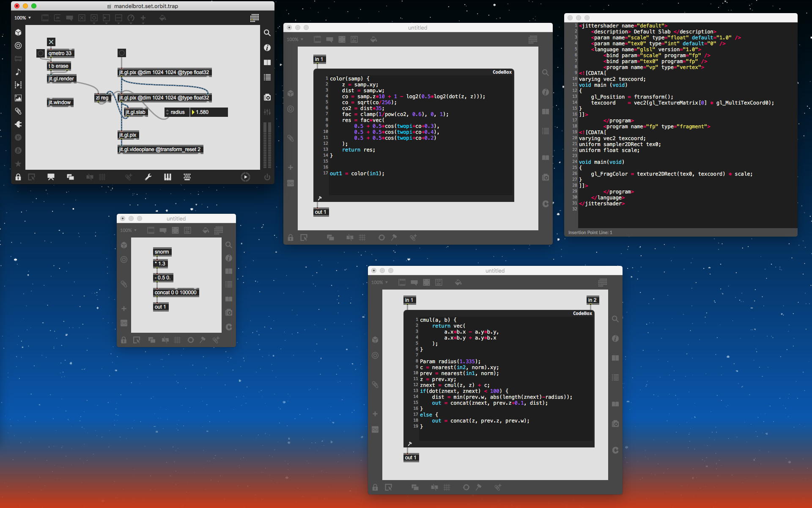Click the search magnifier in mandelbrot window

click(x=267, y=33)
